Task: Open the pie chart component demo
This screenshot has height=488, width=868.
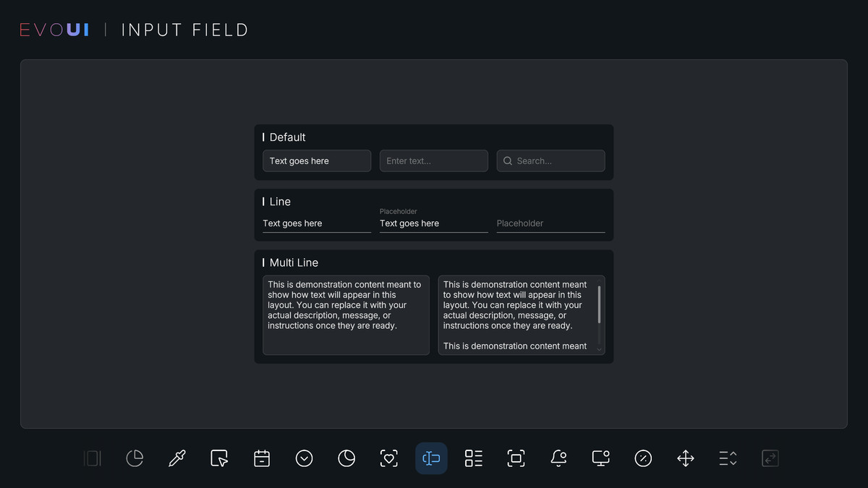Action: [x=135, y=458]
